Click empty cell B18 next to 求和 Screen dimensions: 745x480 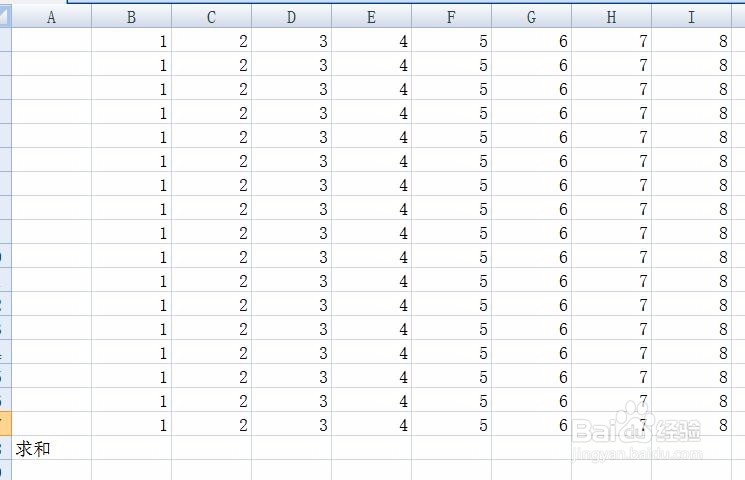coord(131,449)
